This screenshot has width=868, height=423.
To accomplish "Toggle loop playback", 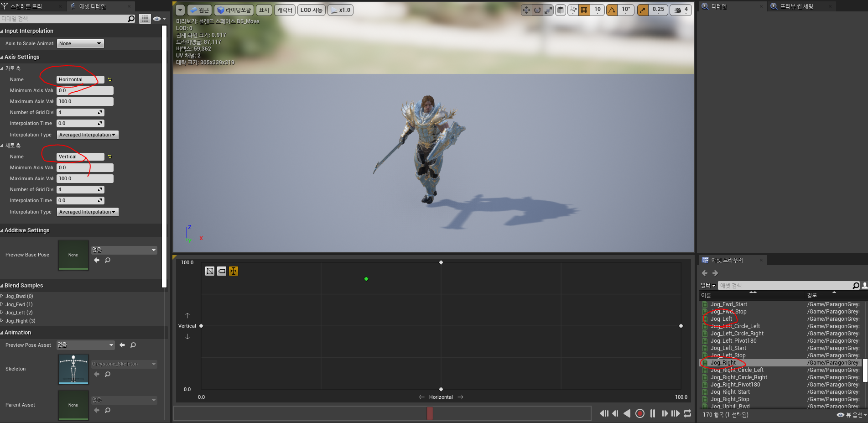I will [x=687, y=413].
